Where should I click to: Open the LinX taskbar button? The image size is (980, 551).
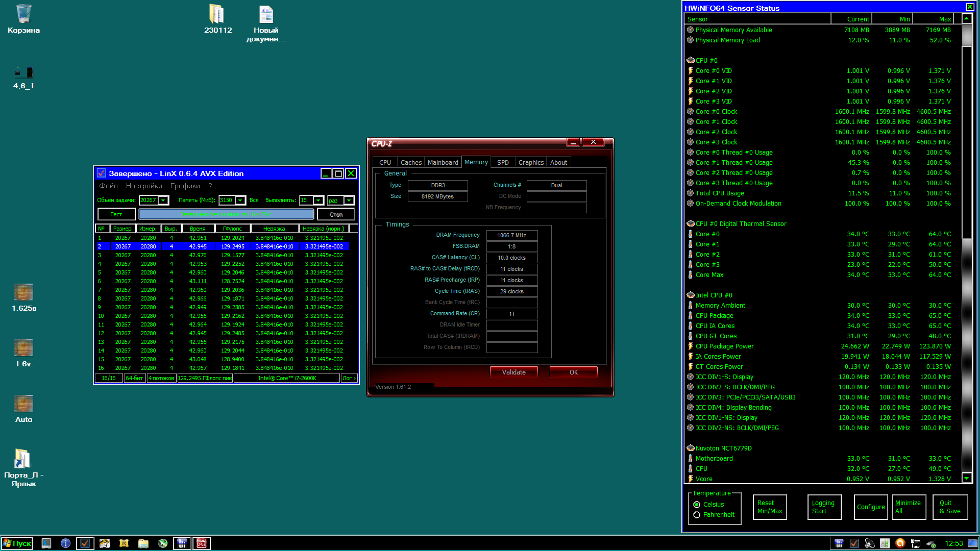85,543
